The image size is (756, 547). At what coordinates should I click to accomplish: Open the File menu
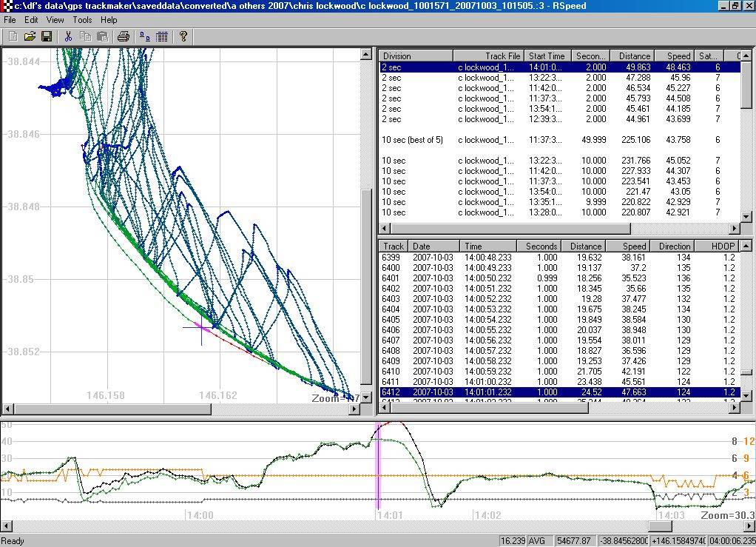(10, 20)
